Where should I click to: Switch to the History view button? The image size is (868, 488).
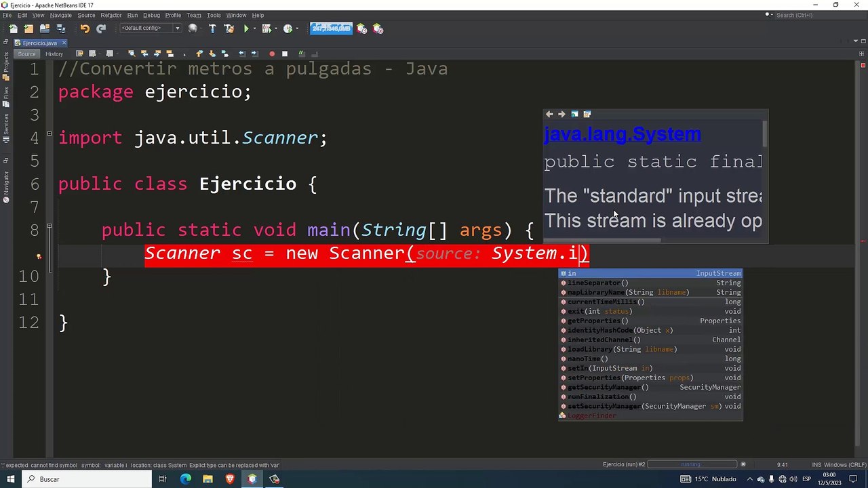pos(54,54)
